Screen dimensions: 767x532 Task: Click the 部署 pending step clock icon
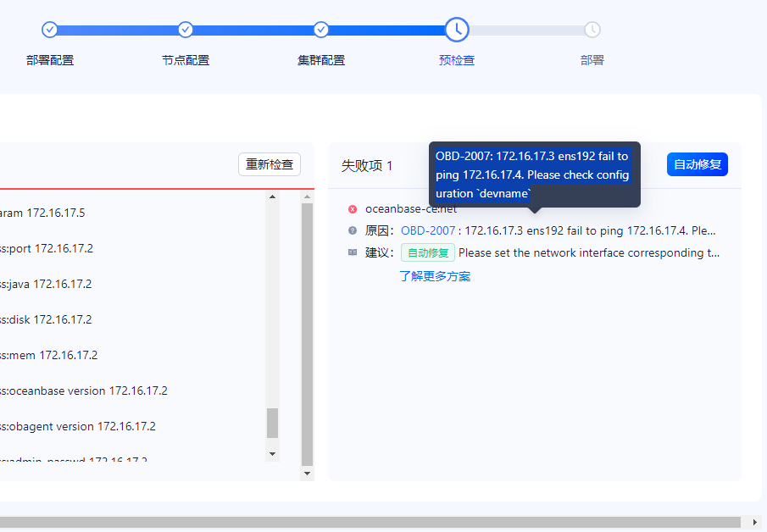coord(592,30)
